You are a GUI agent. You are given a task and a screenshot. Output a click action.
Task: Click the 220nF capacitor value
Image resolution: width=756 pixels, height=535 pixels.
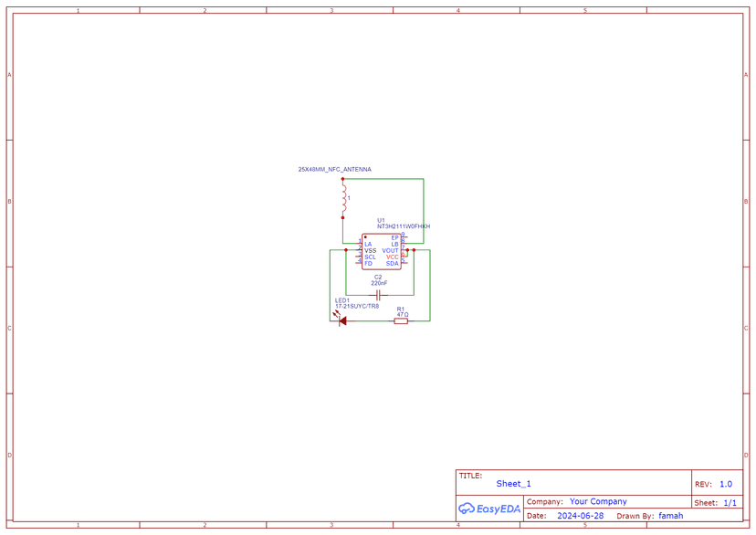click(x=379, y=283)
